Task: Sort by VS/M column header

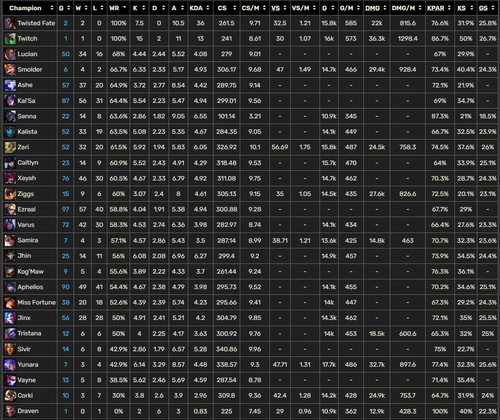Action: 305,8
